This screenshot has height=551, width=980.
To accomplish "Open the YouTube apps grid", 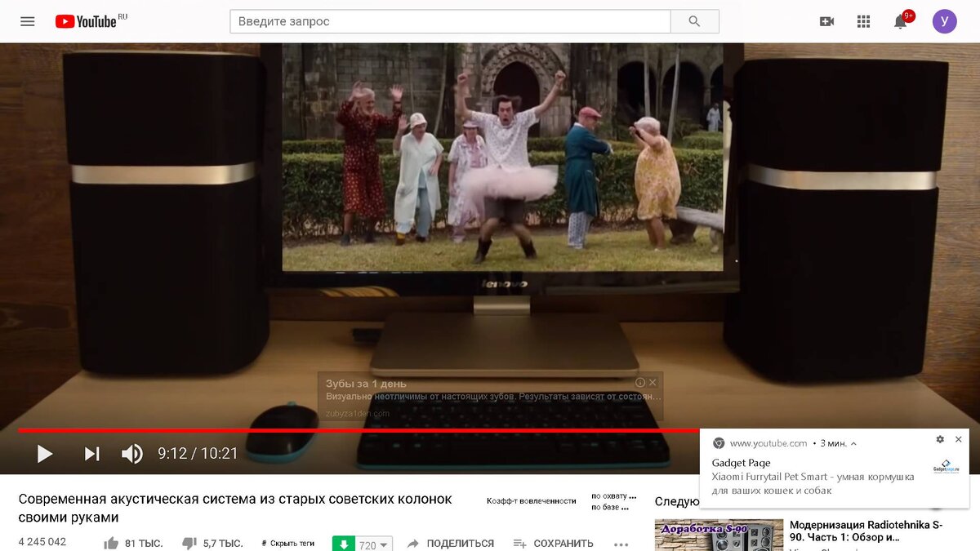I will point(863,21).
